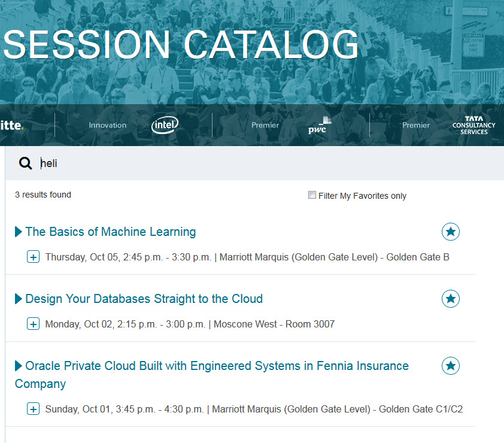The width and height of the screenshot is (504, 443).
Task: Click the plus icon under the Fennia session
Action: pos(34,409)
